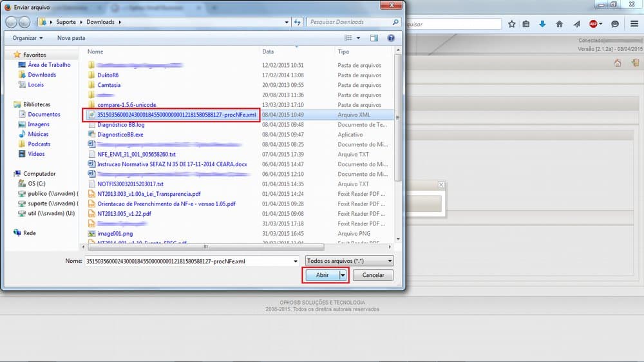Click the Bibliotecas group header
644x362 pixels.
click(37, 104)
